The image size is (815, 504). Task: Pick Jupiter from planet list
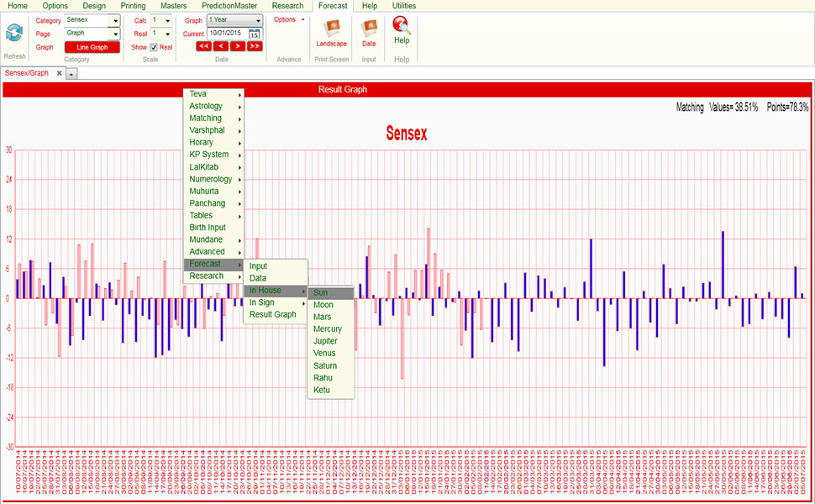(331, 341)
